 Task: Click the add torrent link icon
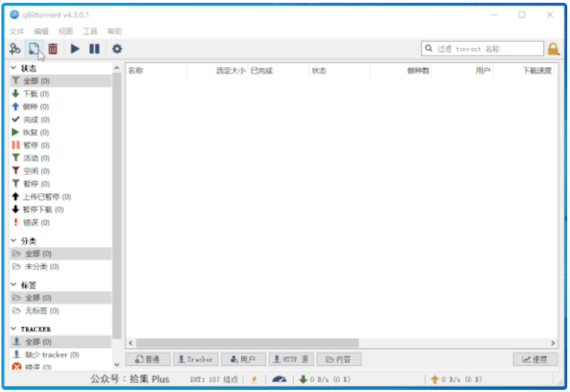(15, 49)
